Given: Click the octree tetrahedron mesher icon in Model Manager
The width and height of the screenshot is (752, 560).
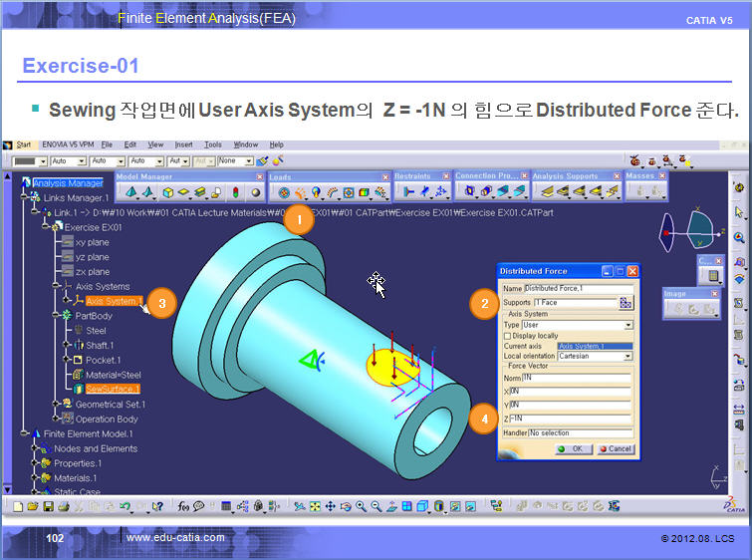Looking at the screenshot, I should tap(130, 192).
